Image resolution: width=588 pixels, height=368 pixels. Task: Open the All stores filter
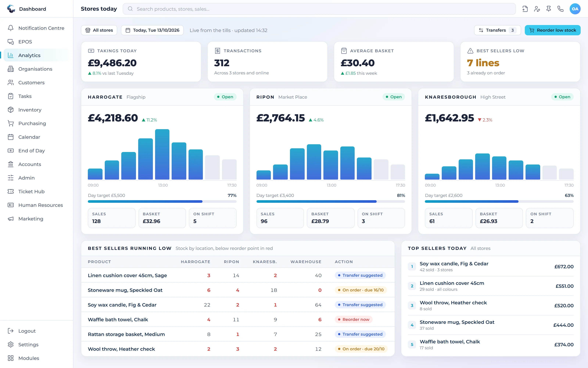coord(99,30)
